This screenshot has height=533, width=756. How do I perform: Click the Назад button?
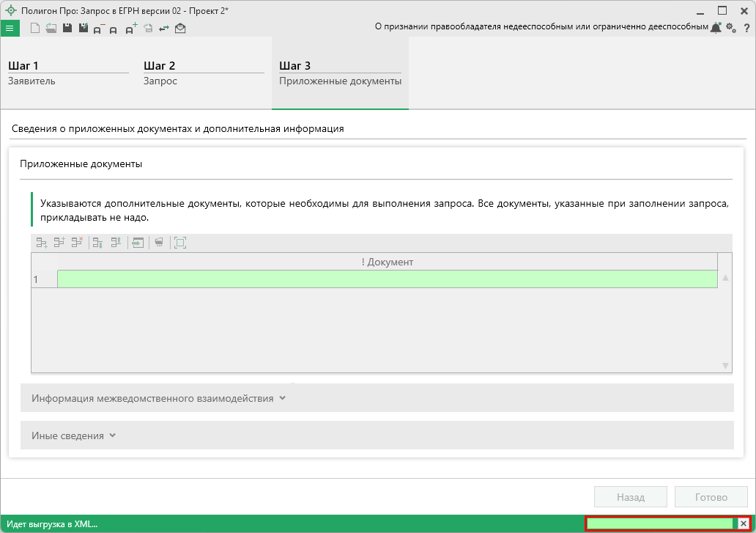[x=630, y=497]
